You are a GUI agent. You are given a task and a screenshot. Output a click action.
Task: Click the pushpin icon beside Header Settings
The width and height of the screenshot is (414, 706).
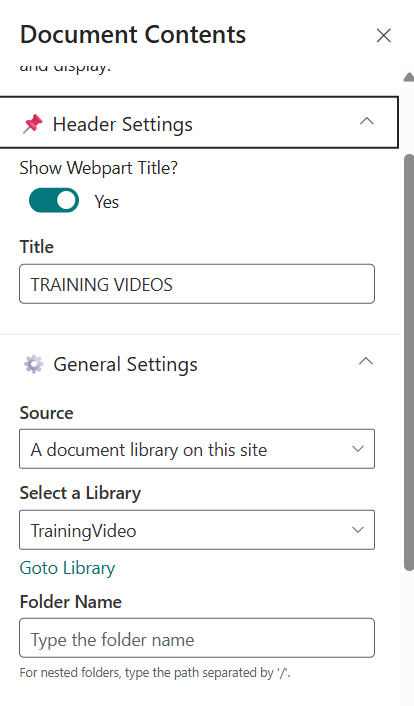coord(33,124)
